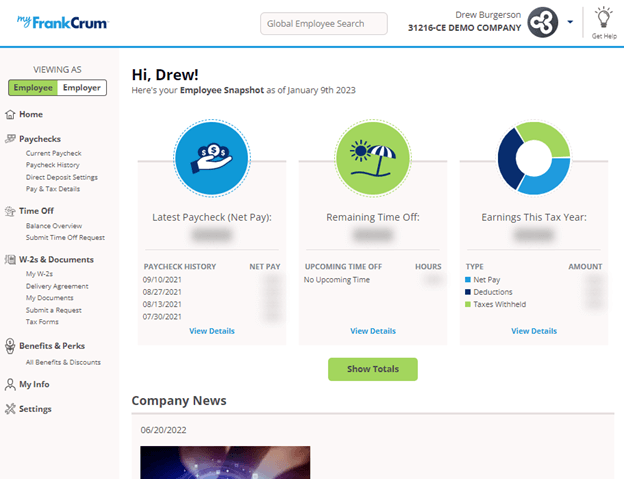Click the W-2s & Documents sidebar icon
The image size is (624, 479).
click(10, 259)
